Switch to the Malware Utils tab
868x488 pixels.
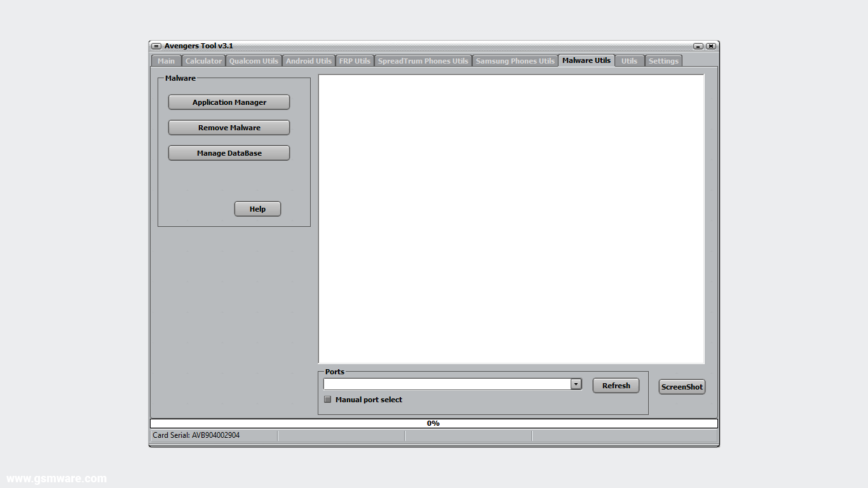tap(586, 60)
